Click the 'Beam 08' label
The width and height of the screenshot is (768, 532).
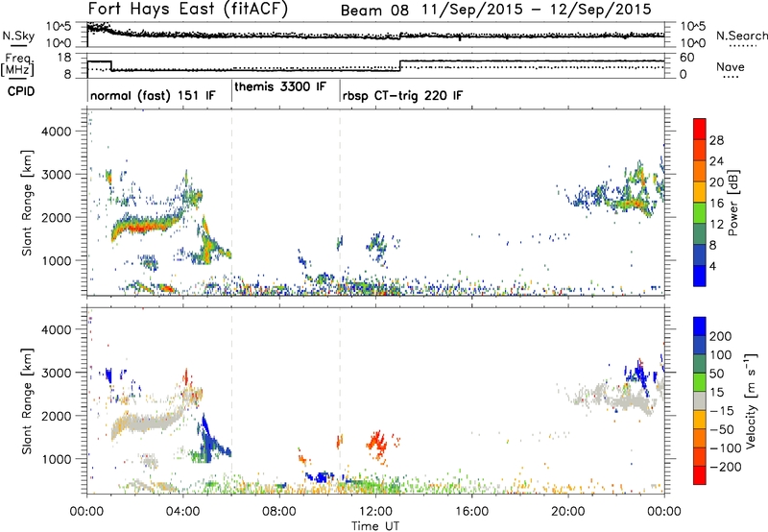pyautogui.click(x=374, y=11)
